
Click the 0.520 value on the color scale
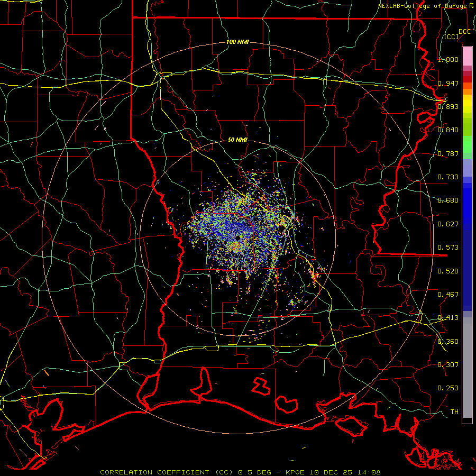(448, 271)
